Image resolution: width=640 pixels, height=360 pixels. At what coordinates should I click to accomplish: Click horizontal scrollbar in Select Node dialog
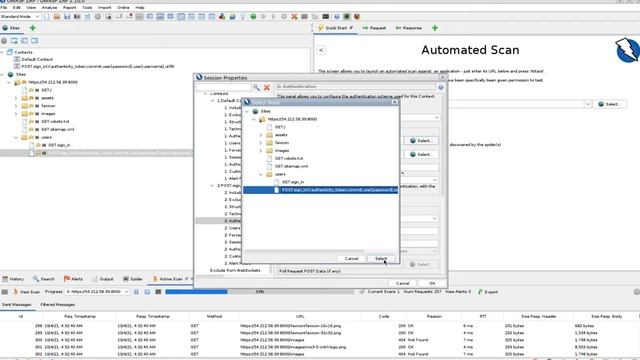coord(304,251)
